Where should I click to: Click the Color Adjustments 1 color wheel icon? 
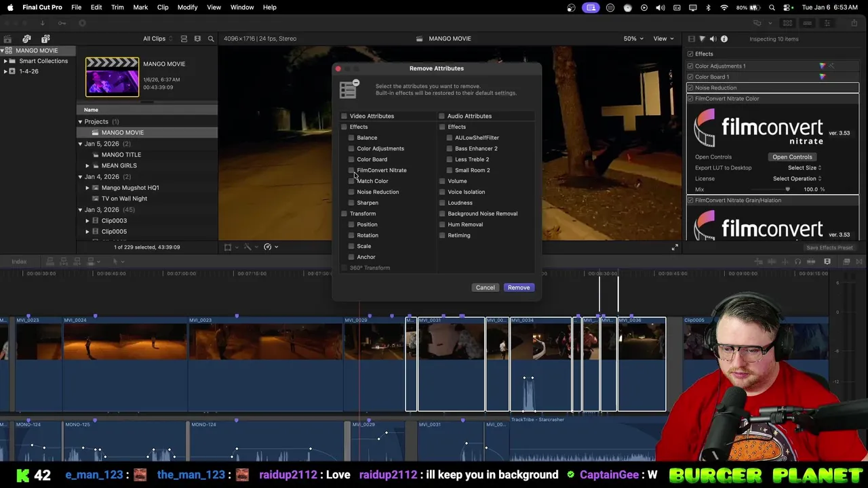[823, 66]
